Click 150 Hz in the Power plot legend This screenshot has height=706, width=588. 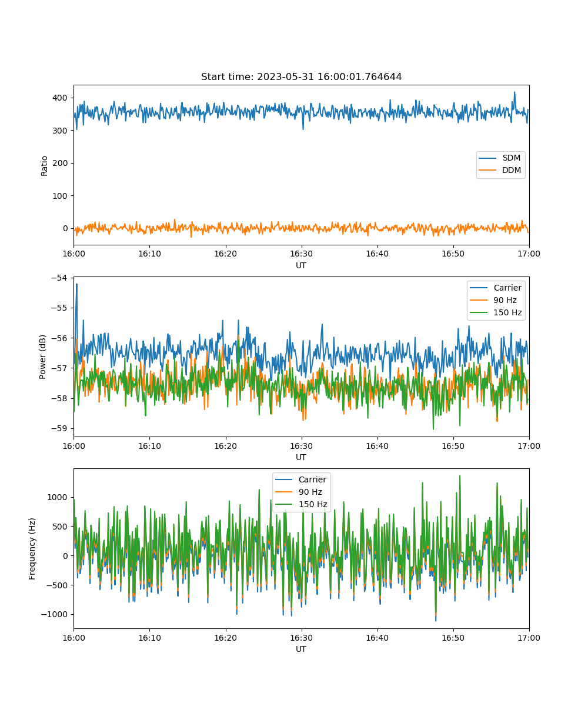(x=496, y=312)
